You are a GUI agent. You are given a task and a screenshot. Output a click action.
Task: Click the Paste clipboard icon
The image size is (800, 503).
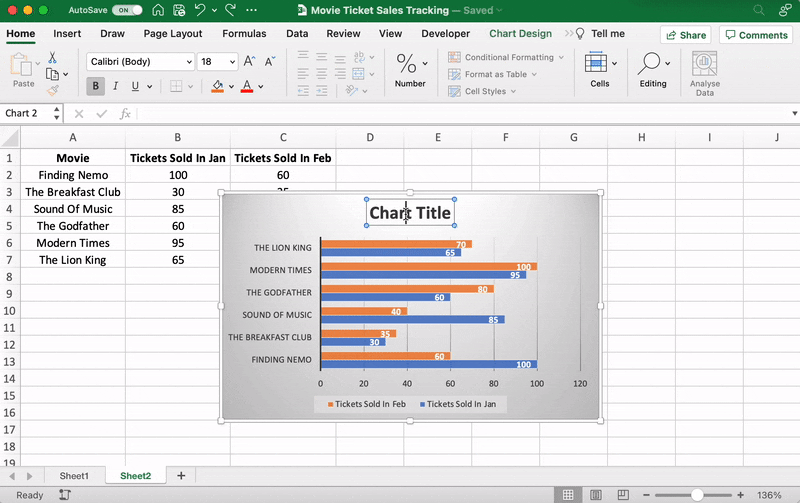pyautogui.click(x=21, y=65)
